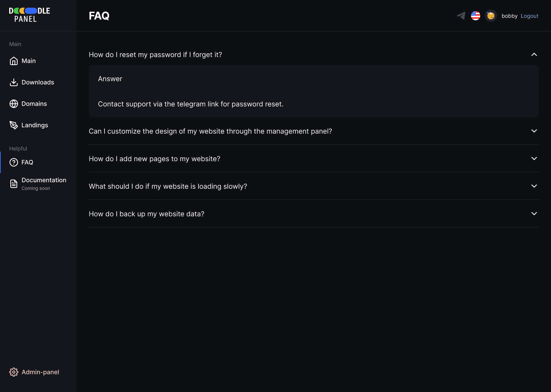Collapse the password reset answer chevron
551x392 pixels.
coord(534,55)
